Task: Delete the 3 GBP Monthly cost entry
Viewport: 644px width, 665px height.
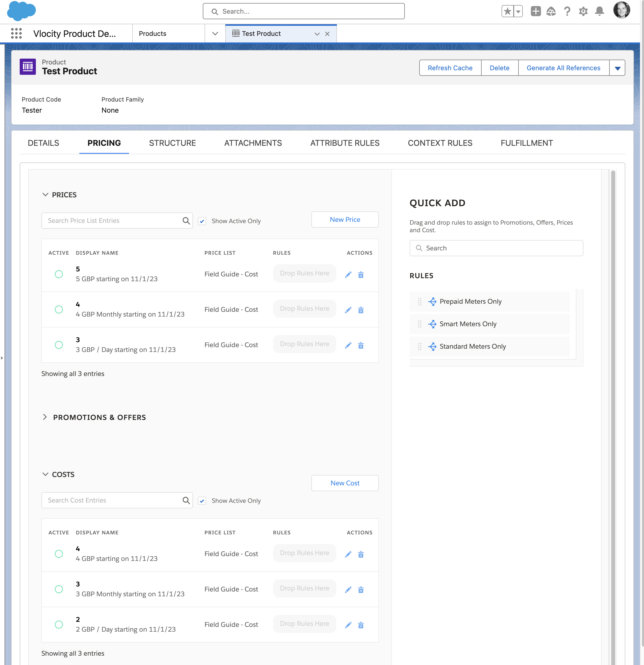Action: coord(361,589)
